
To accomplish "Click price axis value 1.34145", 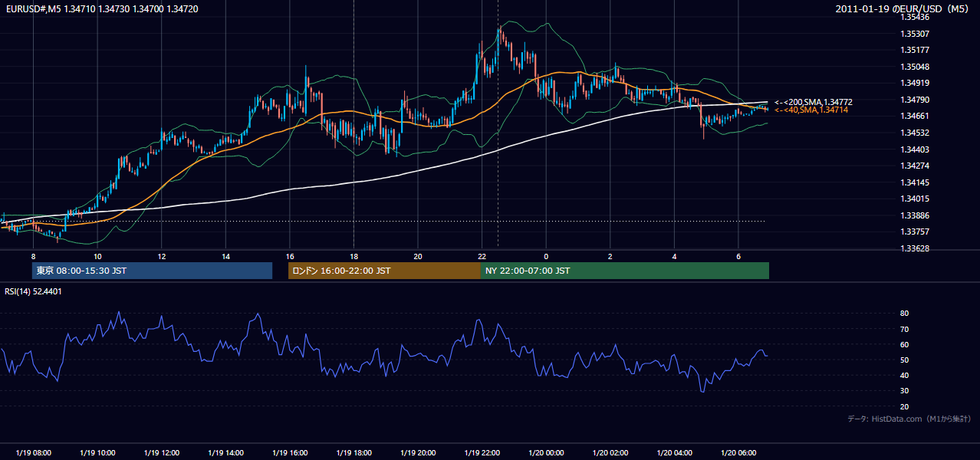I will [x=914, y=182].
